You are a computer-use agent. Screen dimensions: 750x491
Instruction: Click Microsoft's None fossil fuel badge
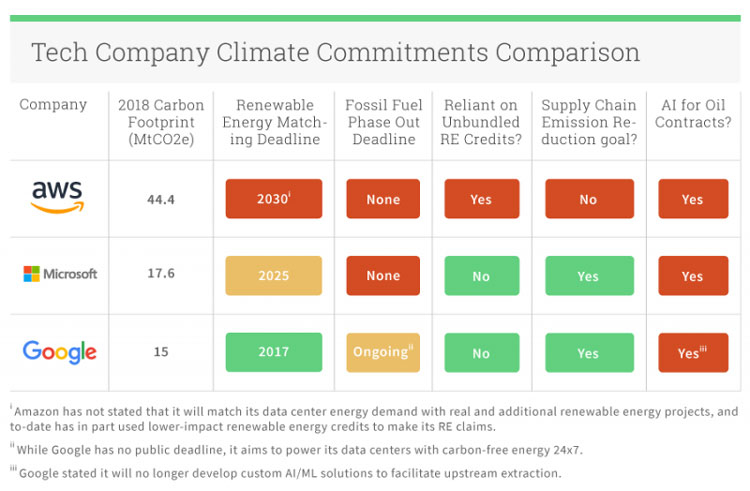(383, 276)
